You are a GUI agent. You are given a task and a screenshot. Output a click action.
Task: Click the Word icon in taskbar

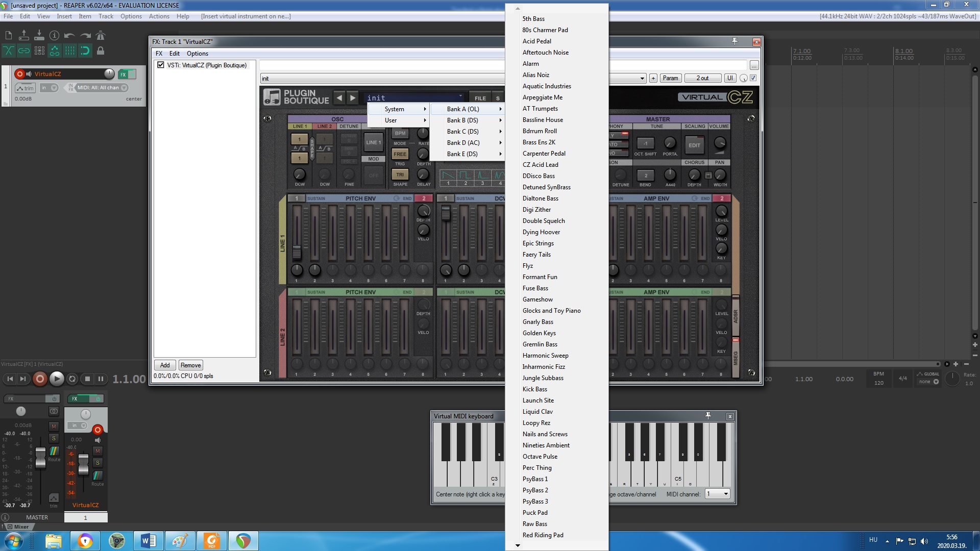tap(148, 540)
